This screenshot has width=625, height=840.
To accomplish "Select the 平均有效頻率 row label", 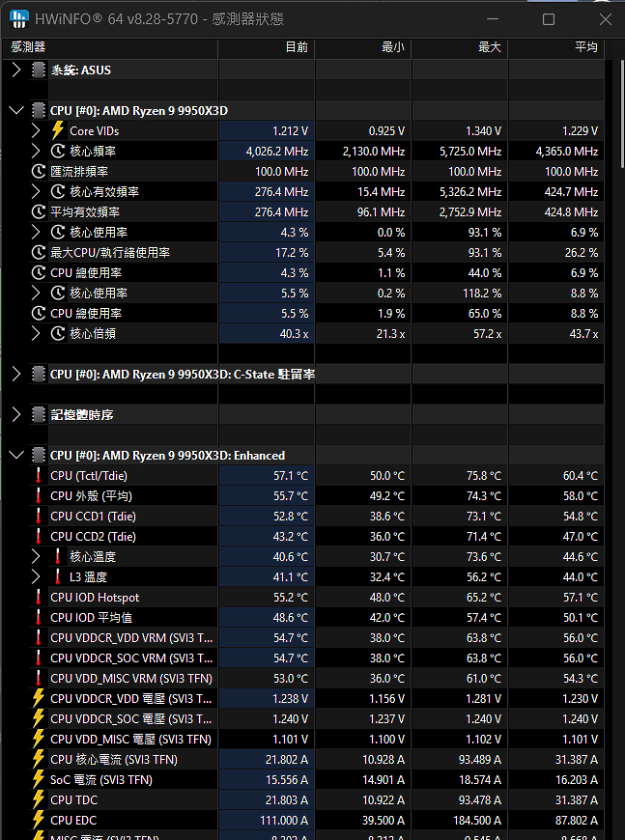I will pyautogui.click(x=85, y=211).
